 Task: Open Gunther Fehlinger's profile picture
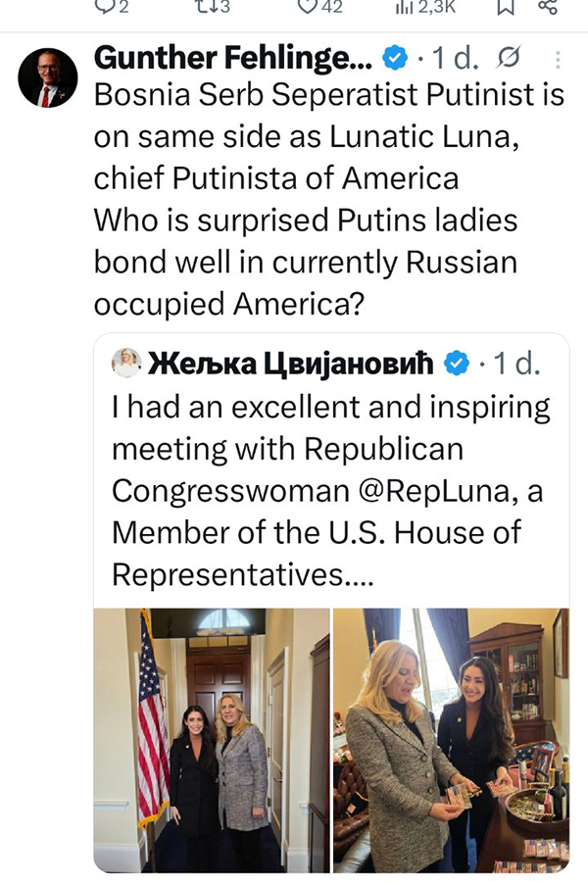[x=47, y=77]
